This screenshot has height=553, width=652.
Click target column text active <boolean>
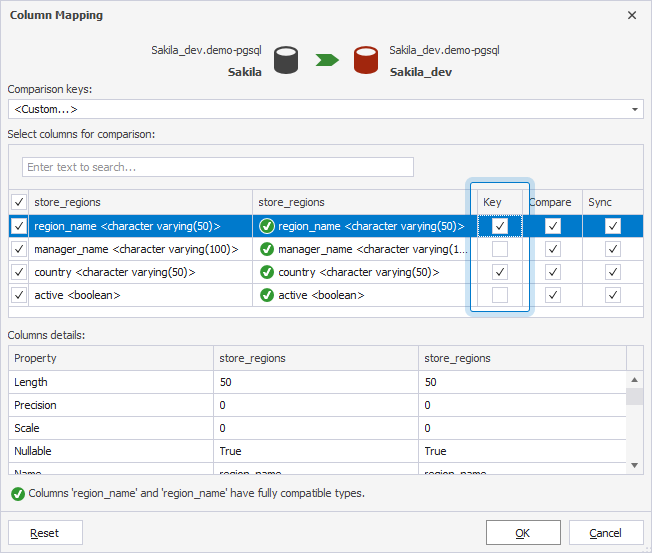(321, 295)
